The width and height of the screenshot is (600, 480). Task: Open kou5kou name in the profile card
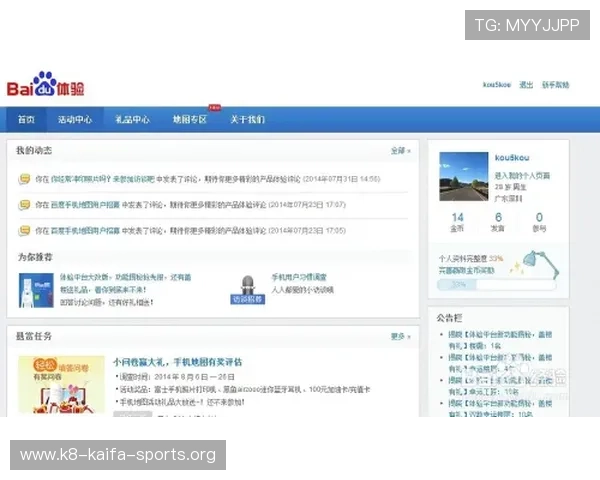click(x=512, y=157)
